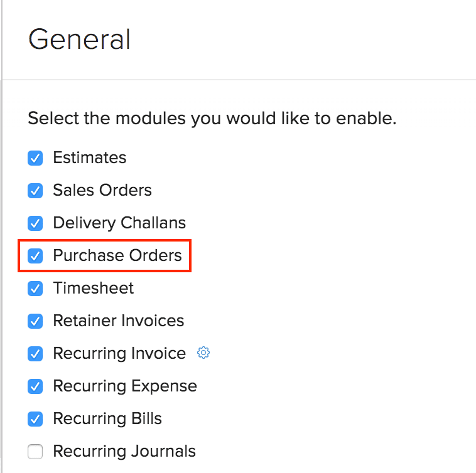476x473 pixels.
Task: Click the Retainer Invoices label
Action: pyautogui.click(x=119, y=321)
